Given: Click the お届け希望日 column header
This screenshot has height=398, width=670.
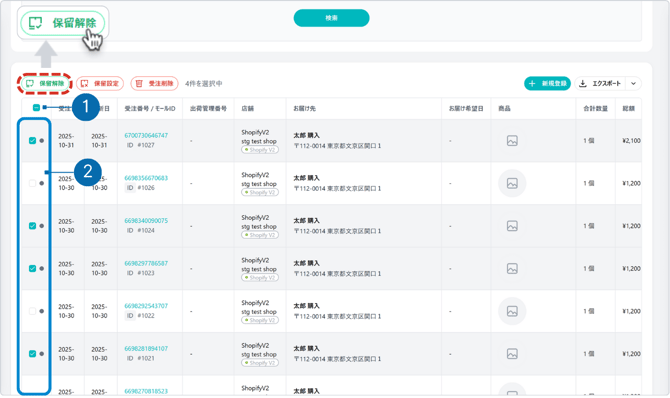Looking at the screenshot, I should [x=466, y=109].
